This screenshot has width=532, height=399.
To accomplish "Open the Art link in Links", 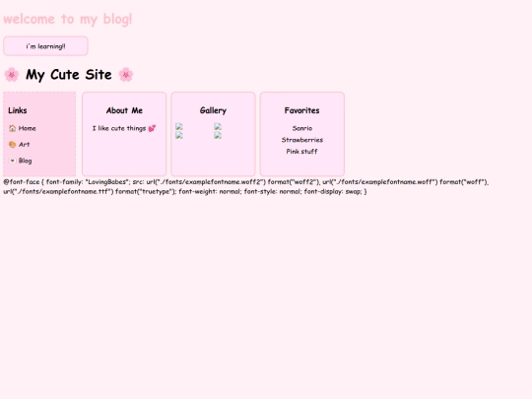I will 24,144.
